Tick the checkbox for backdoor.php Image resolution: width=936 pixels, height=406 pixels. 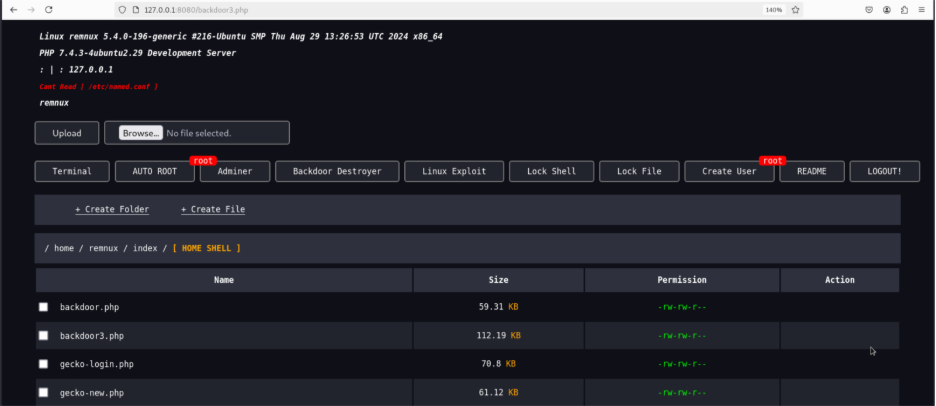click(44, 307)
